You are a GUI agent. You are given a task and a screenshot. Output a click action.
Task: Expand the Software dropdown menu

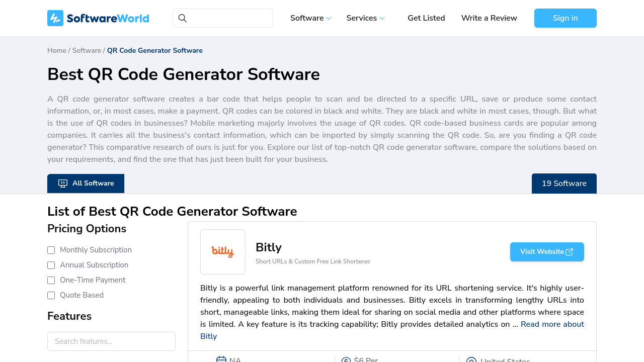click(310, 18)
